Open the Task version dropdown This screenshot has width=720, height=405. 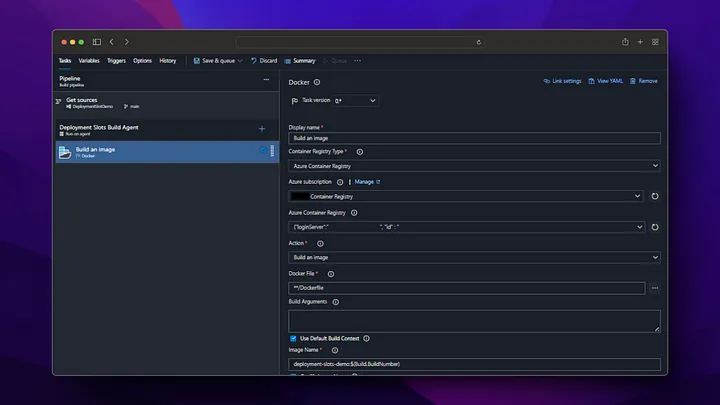[355, 101]
